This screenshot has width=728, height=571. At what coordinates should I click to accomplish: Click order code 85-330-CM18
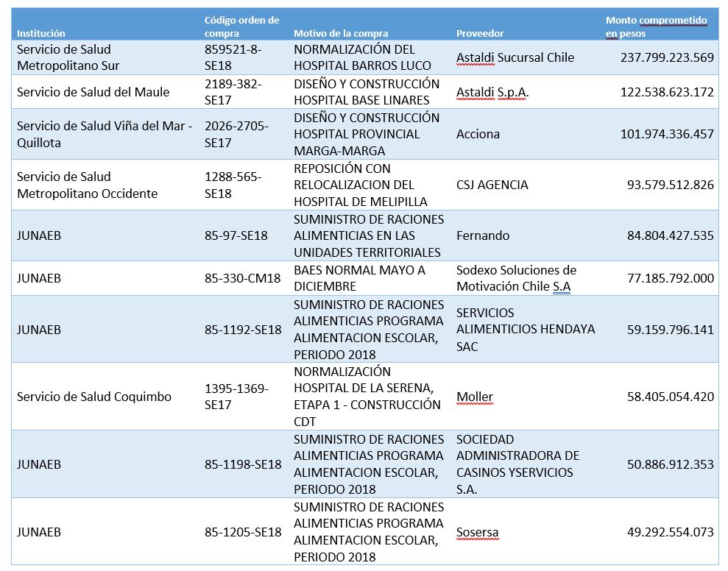point(242,278)
